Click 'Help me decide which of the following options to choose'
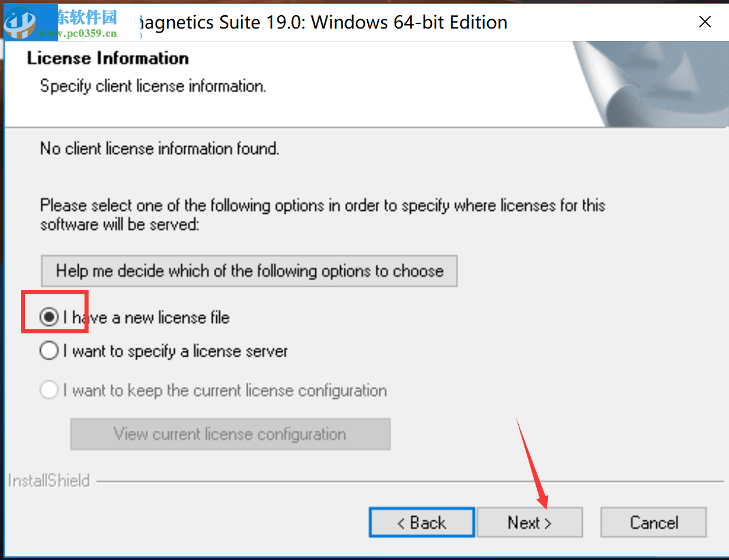Viewport: 729px width, 560px height. [x=249, y=271]
